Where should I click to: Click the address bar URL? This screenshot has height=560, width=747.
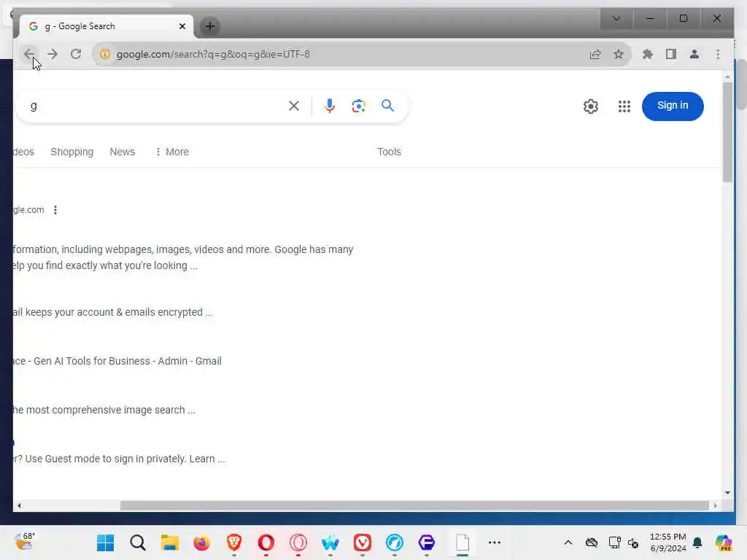coord(213,54)
